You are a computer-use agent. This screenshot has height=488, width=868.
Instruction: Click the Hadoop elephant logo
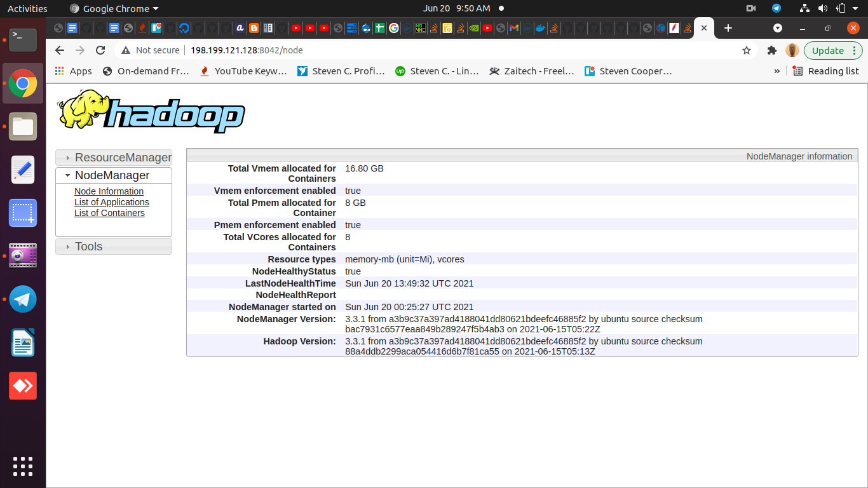(151, 111)
